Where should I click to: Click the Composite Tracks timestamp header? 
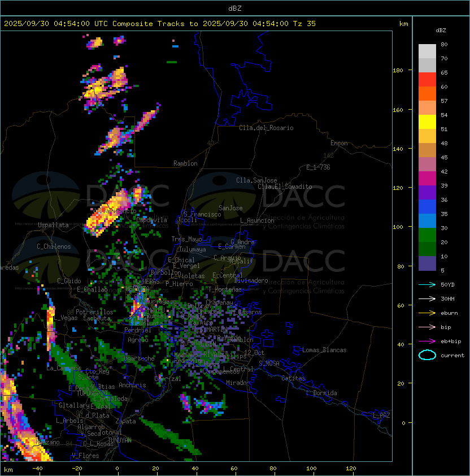(x=160, y=24)
